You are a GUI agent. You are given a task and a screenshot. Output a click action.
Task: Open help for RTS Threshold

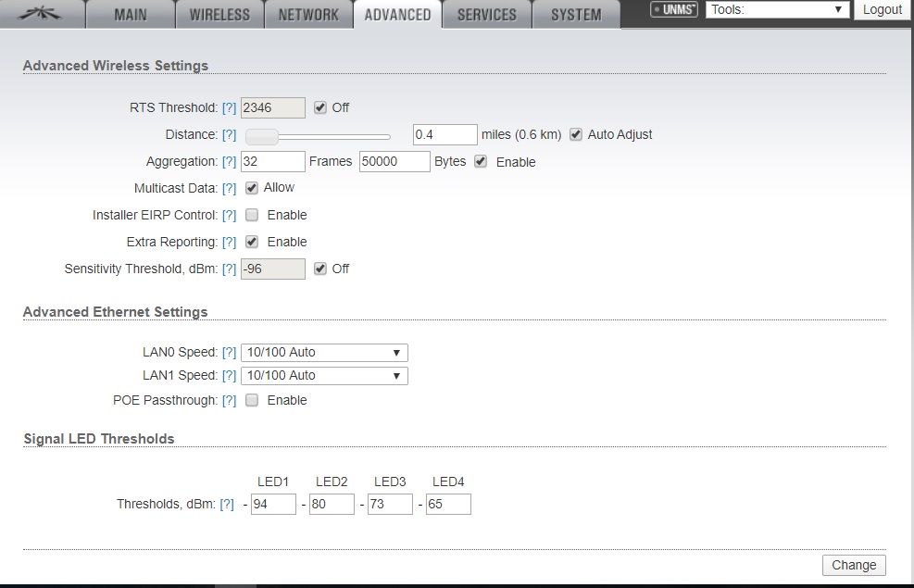click(x=229, y=108)
